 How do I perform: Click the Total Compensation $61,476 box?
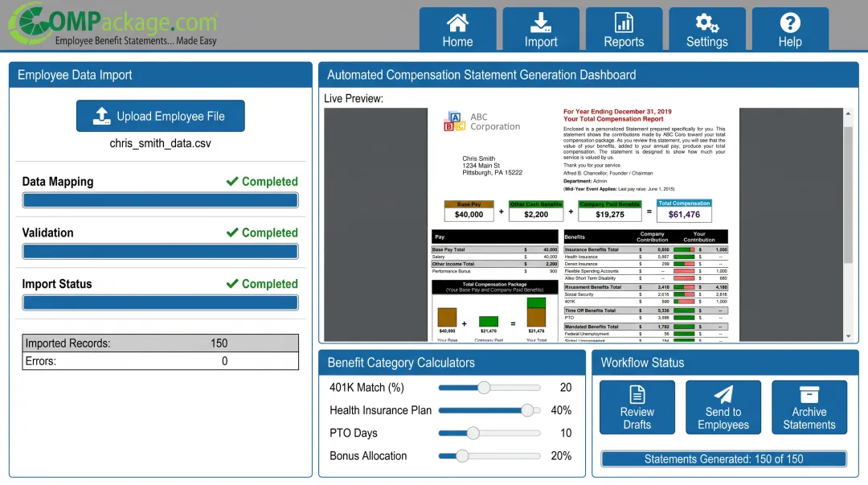tap(684, 211)
